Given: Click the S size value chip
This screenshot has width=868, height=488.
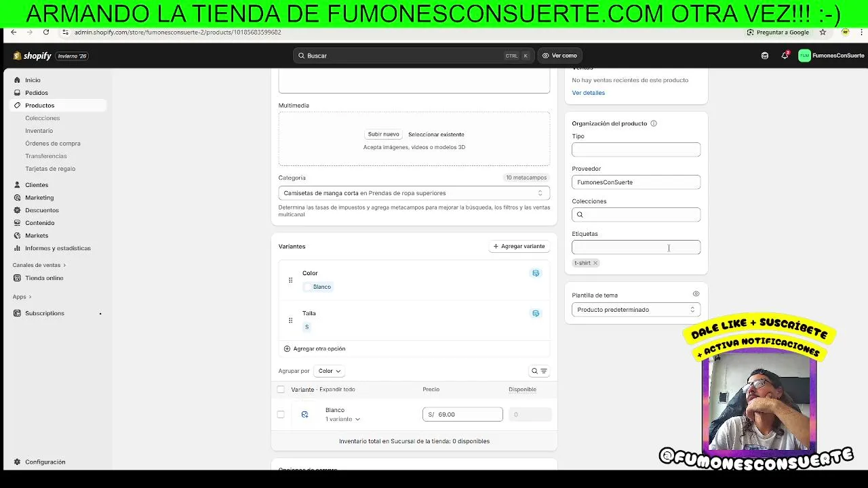Looking at the screenshot, I should tap(307, 327).
